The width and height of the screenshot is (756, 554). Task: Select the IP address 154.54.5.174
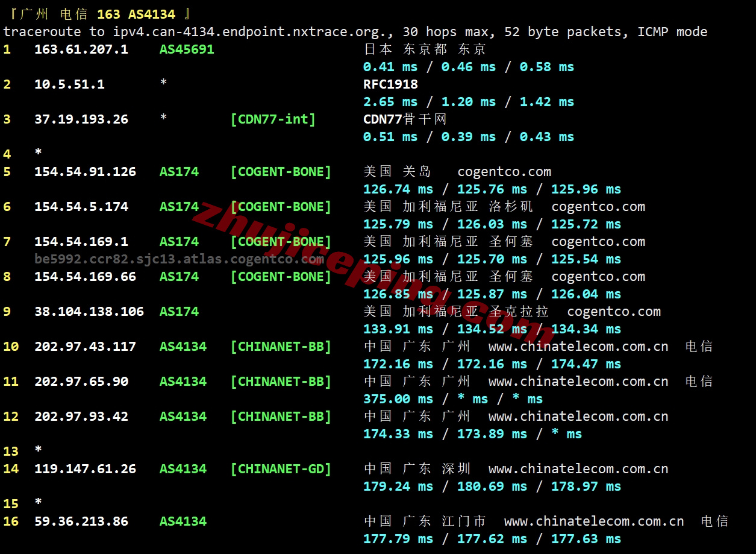81,207
